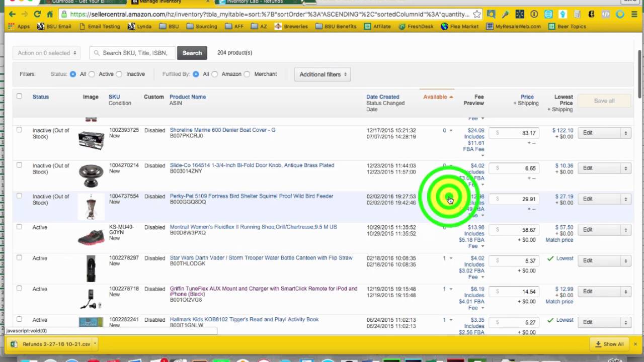This screenshot has width=644, height=362.
Task: Open the AZ bookmarks folder
Action: point(259,26)
